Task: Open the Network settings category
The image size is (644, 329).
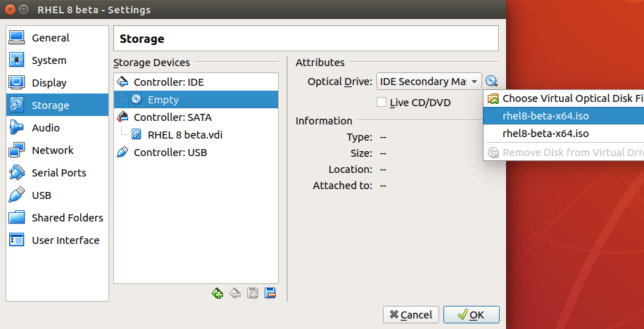Action: click(52, 150)
